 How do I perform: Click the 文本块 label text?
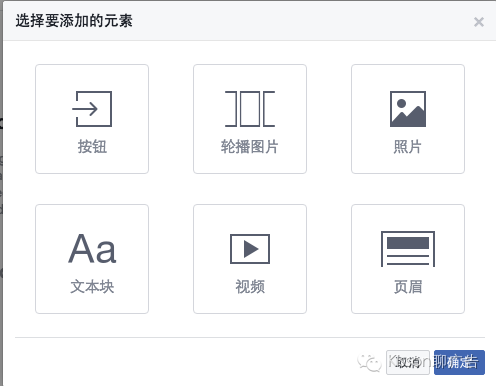(92, 287)
